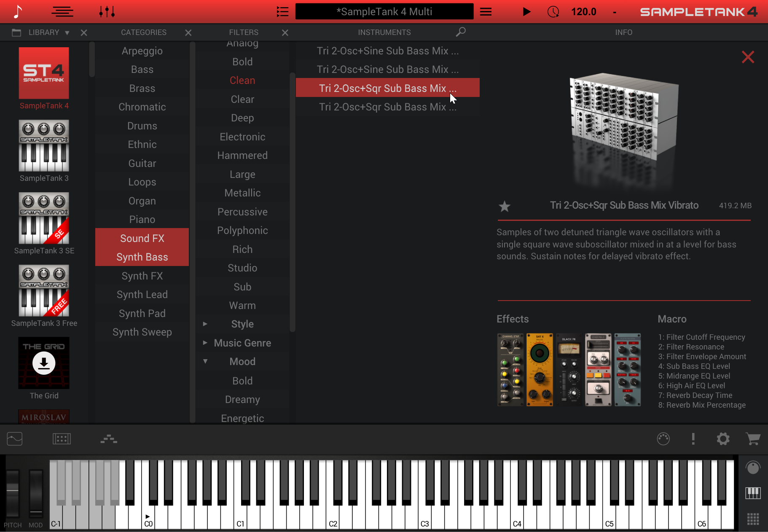Open the music note browser icon

click(x=17, y=12)
